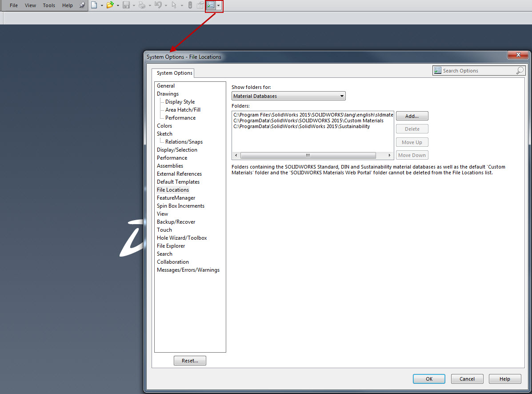This screenshot has width=532, height=394.
Task: Click the folders list scroll left arrow
Action: [236, 156]
